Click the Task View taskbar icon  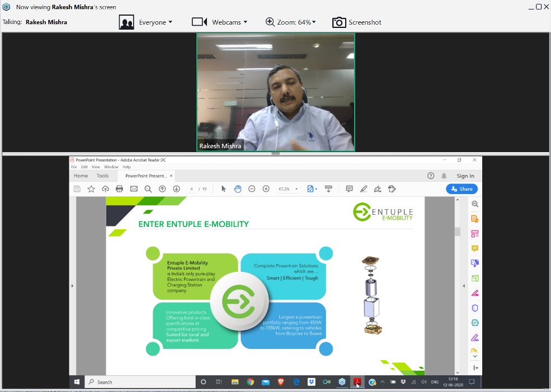pos(219,382)
